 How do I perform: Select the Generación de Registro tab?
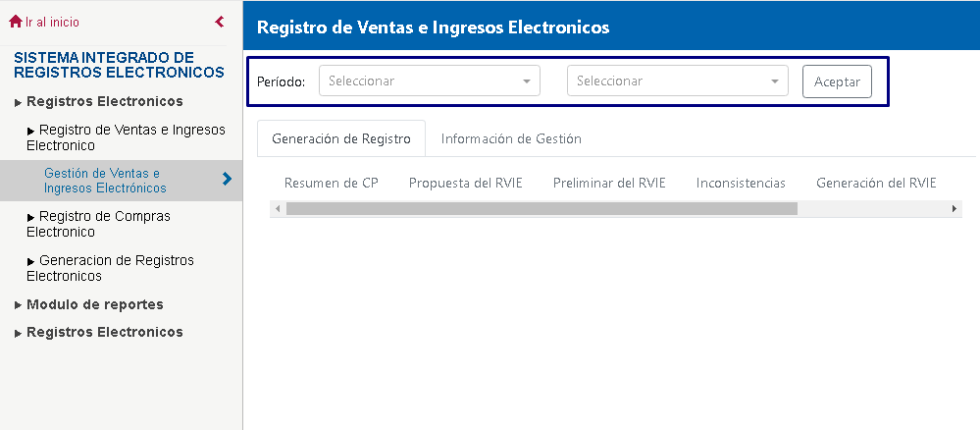[341, 139]
